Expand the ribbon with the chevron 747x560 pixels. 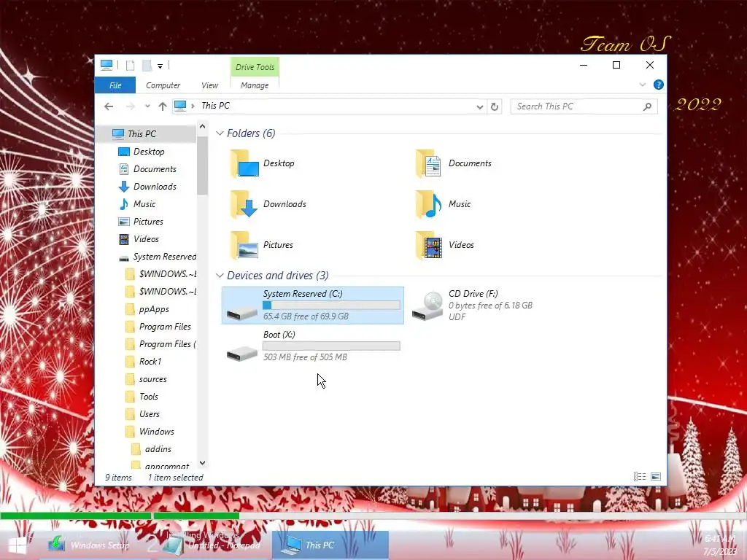[643, 85]
